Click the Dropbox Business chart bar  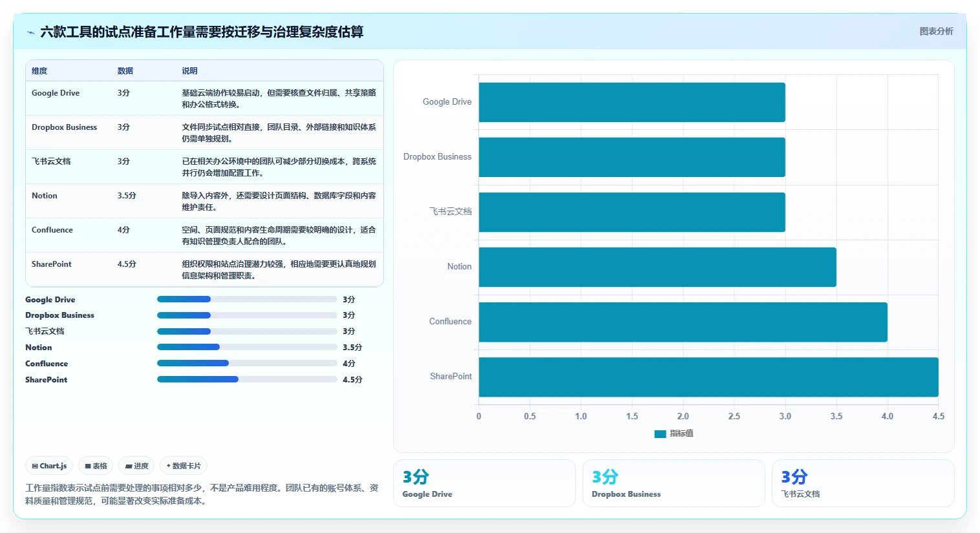coord(632,157)
